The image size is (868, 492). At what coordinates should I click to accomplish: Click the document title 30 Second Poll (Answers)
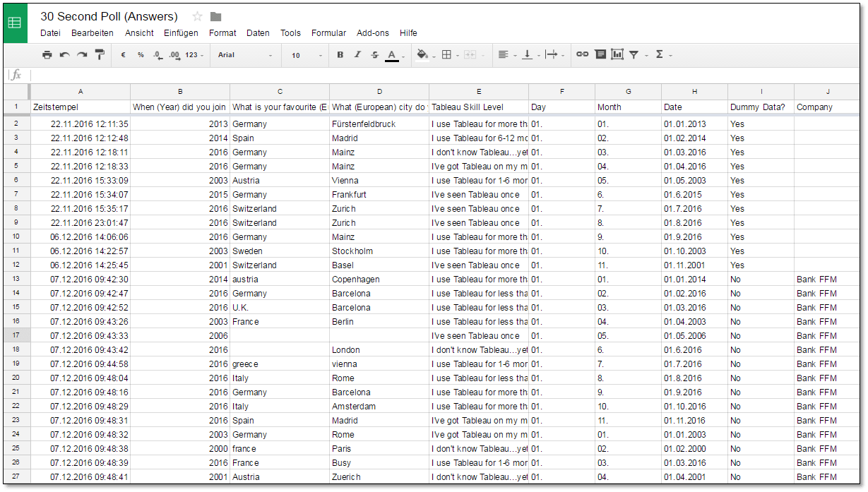pyautogui.click(x=109, y=16)
